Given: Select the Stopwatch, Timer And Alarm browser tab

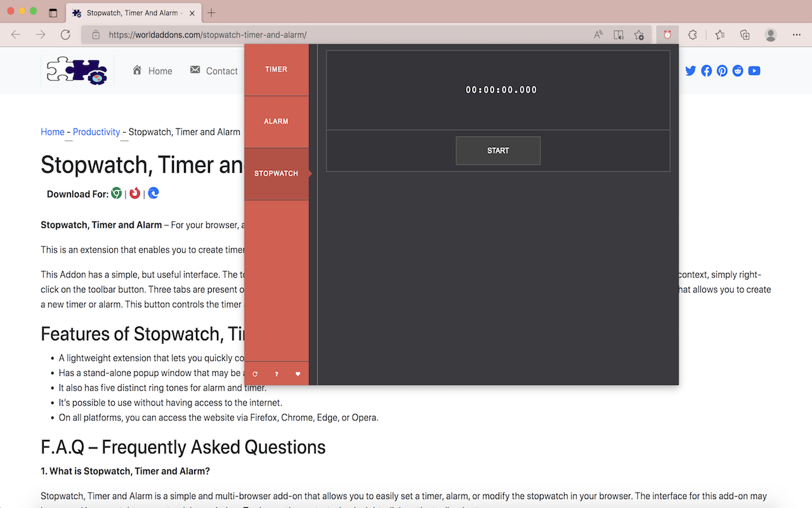Looking at the screenshot, I should [134, 13].
